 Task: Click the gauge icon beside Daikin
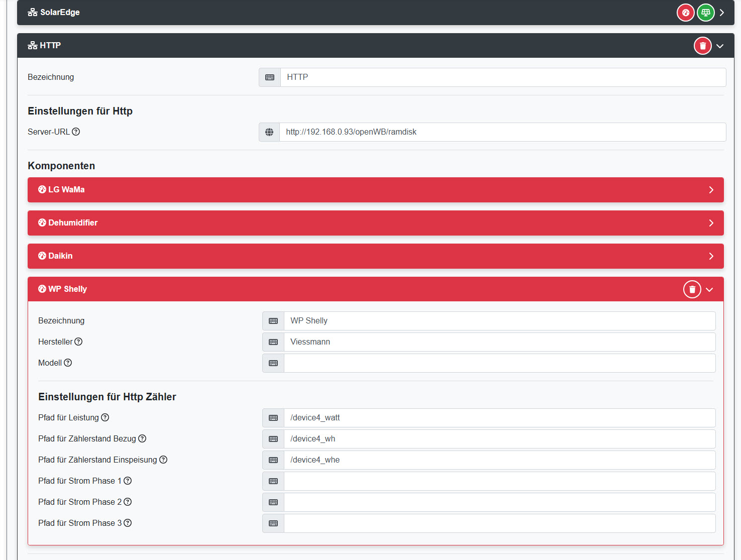[42, 256]
